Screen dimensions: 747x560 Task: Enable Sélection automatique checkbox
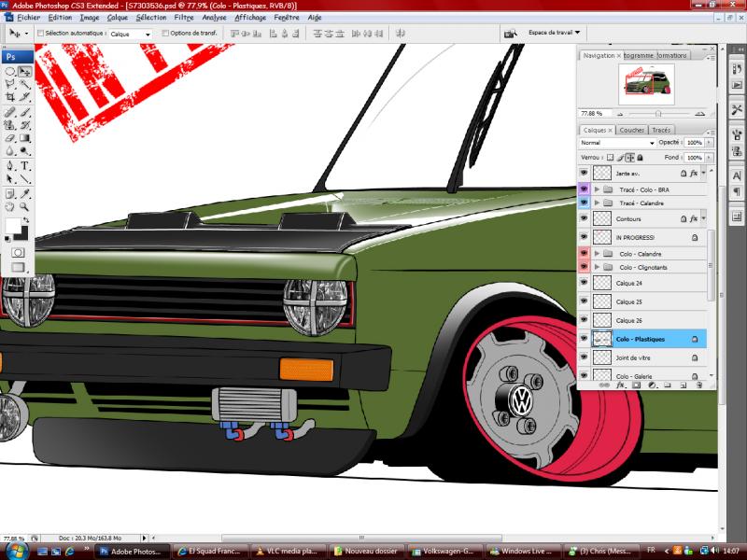tap(40, 34)
